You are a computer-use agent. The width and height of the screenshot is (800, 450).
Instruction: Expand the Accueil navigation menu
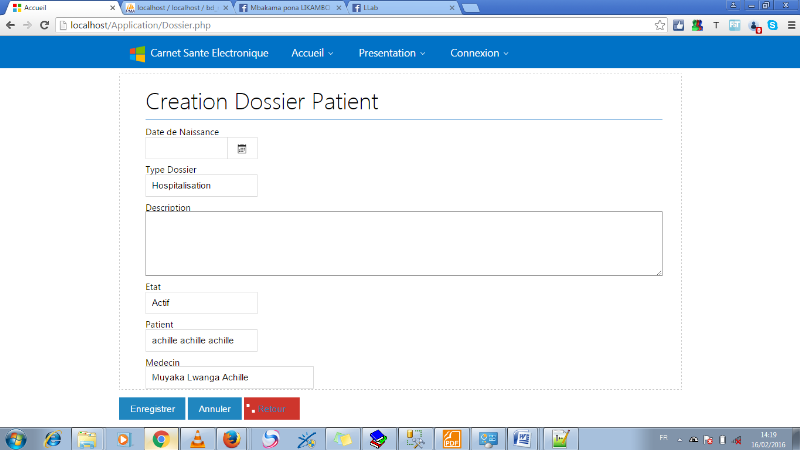pyautogui.click(x=312, y=53)
